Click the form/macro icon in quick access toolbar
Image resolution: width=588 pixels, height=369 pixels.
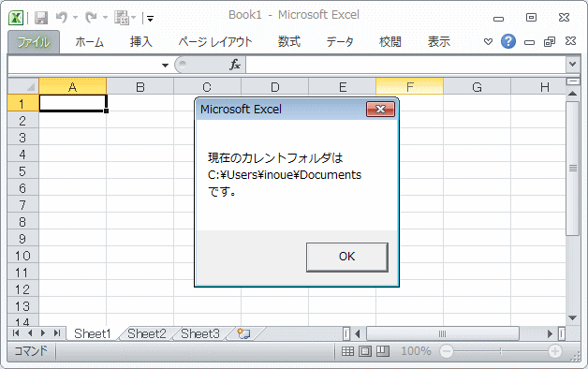[x=122, y=18]
